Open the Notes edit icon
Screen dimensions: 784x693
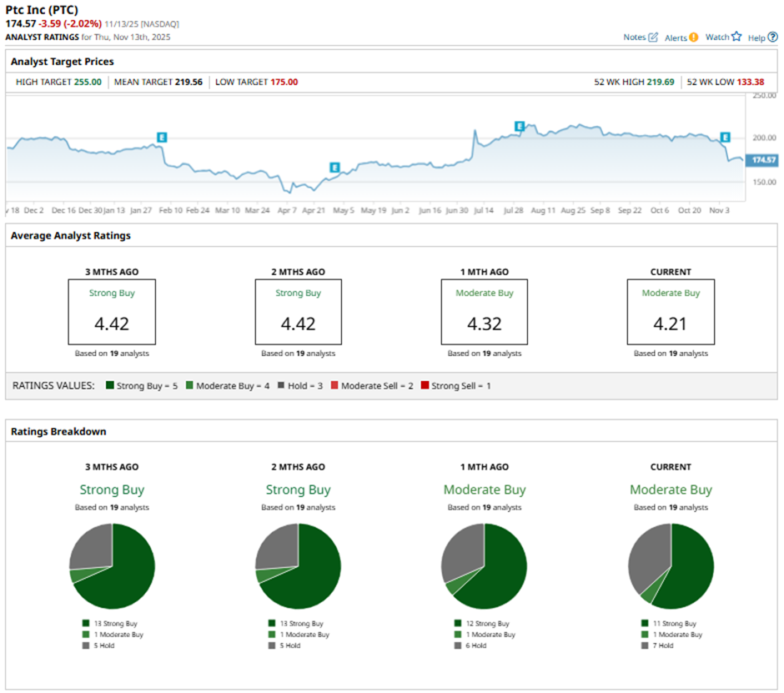point(653,38)
